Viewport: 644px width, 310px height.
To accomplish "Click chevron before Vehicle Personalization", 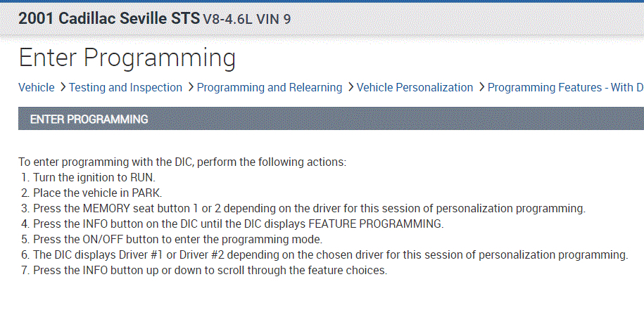I will pos(351,88).
